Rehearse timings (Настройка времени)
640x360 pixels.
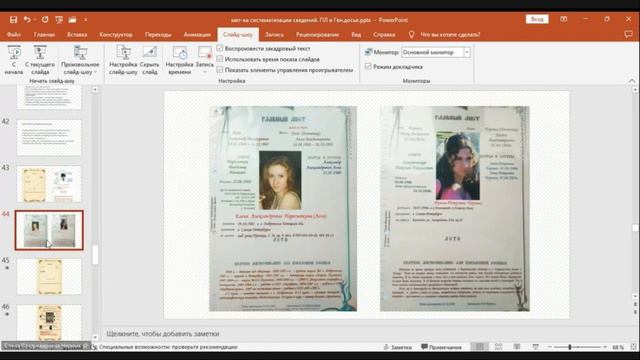tap(179, 60)
